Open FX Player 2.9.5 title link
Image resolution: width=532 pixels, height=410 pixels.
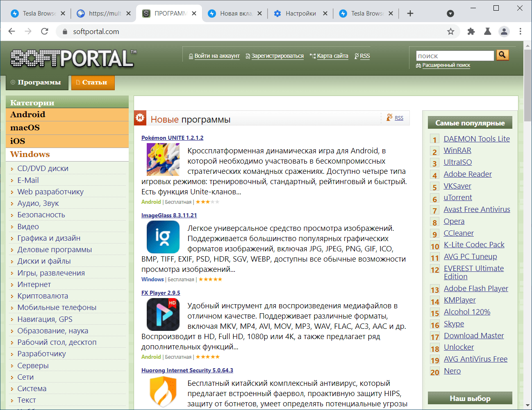pyautogui.click(x=161, y=293)
